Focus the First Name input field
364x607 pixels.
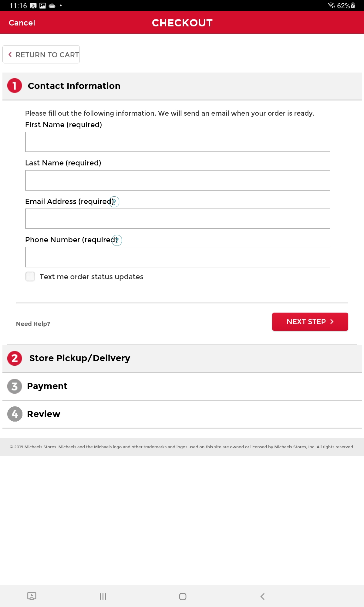(178, 142)
